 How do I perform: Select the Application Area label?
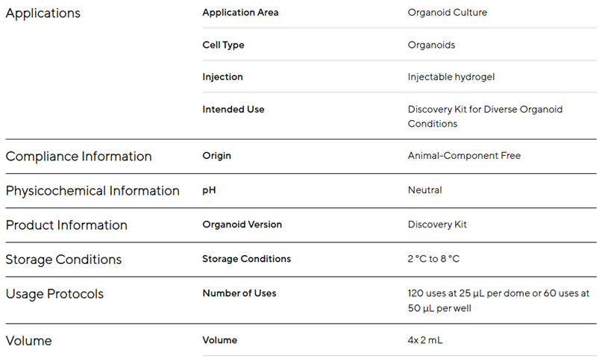pos(240,13)
